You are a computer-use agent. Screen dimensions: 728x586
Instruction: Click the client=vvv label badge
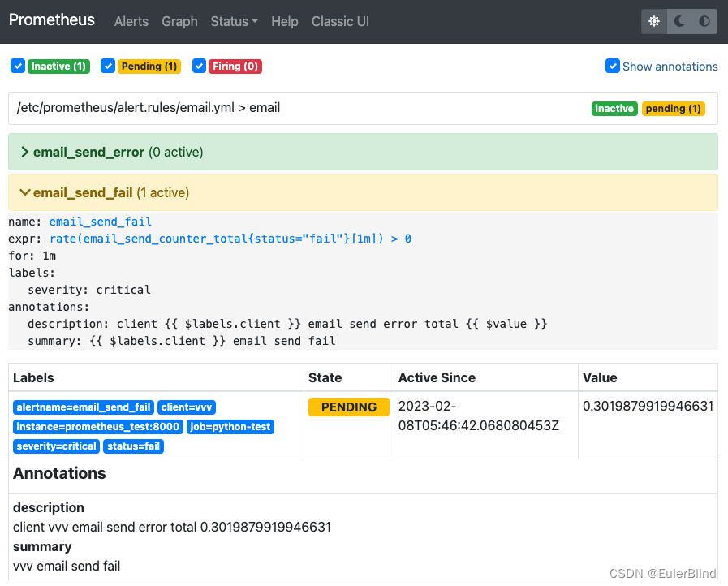coord(187,407)
